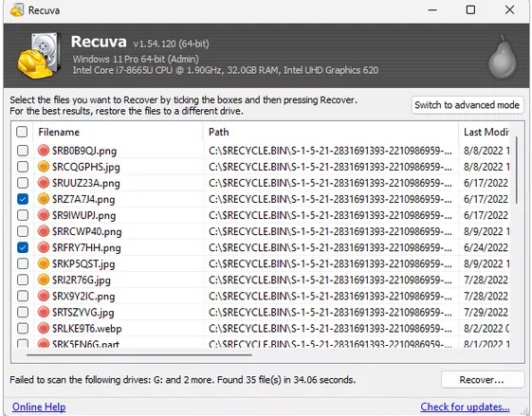Select the file name $RUUZ23A.png
The image size is (532, 416).
[86, 183]
